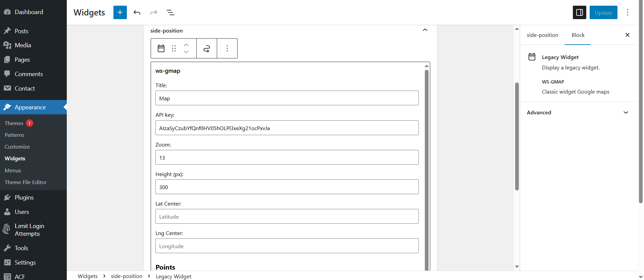Open the three-dot options menu beside Update
Screen dimensions: 644x280
(x=627, y=12)
